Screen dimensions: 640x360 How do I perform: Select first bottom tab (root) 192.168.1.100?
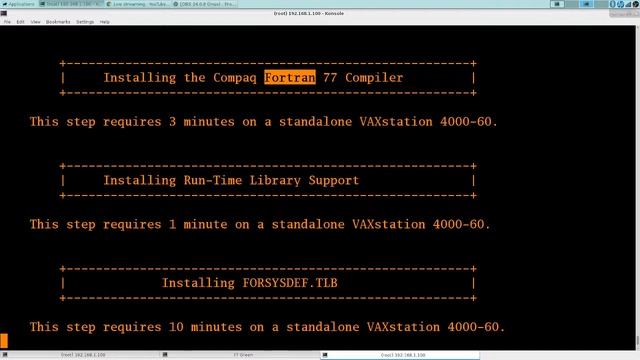80,355
